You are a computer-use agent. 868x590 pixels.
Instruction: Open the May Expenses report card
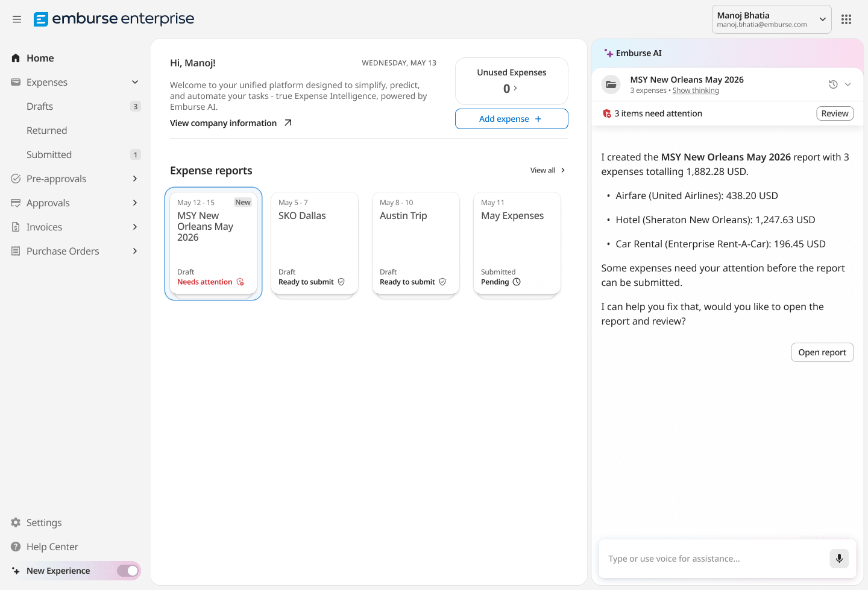tap(517, 243)
